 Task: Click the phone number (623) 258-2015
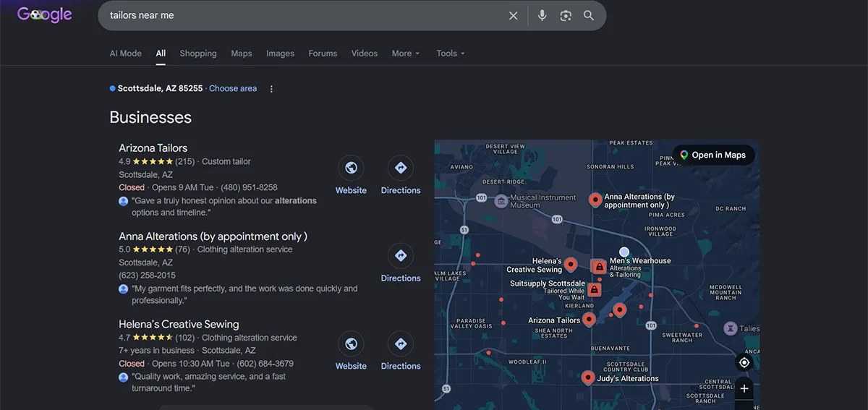point(147,276)
